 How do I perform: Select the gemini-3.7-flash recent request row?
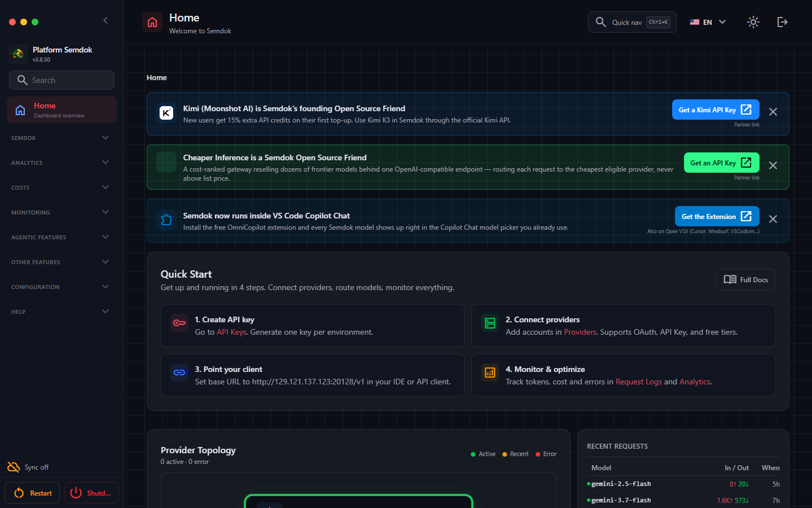[683, 500]
